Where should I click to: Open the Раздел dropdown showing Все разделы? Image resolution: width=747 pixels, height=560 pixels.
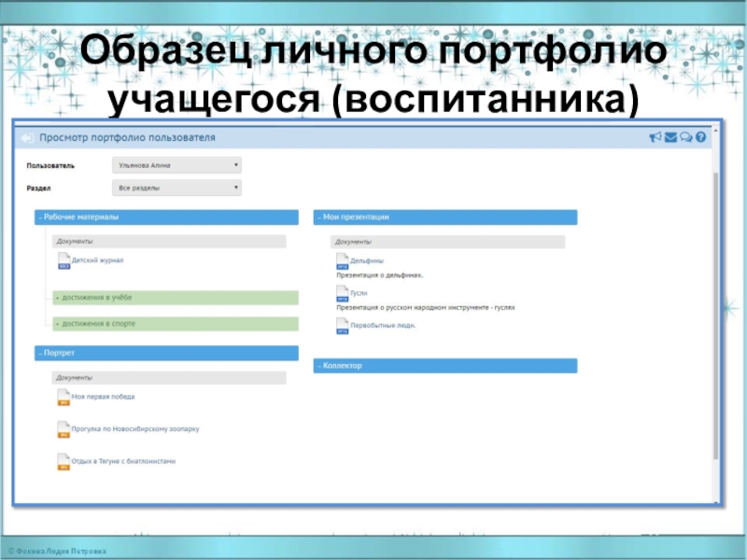pyautogui.click(x=176, y=188)
